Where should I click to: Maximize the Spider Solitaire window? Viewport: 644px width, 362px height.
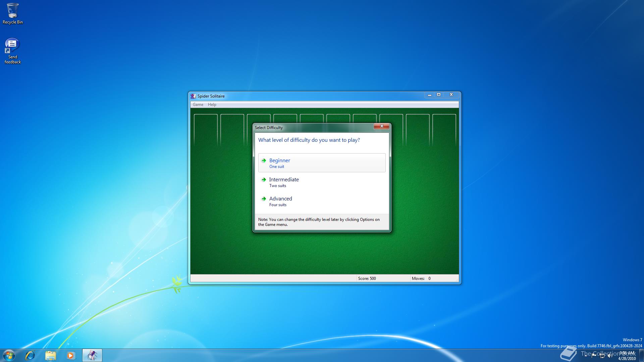[x=438, y=95]
